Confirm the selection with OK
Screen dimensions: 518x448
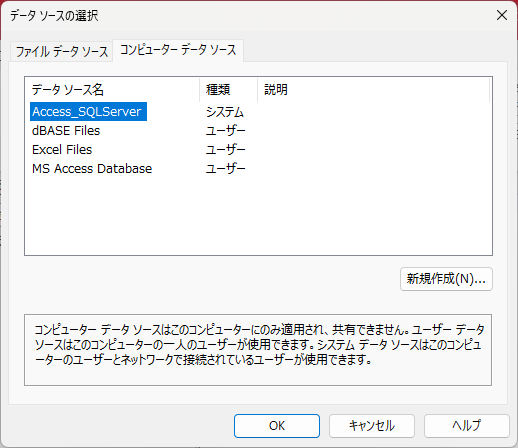point(277,426)
